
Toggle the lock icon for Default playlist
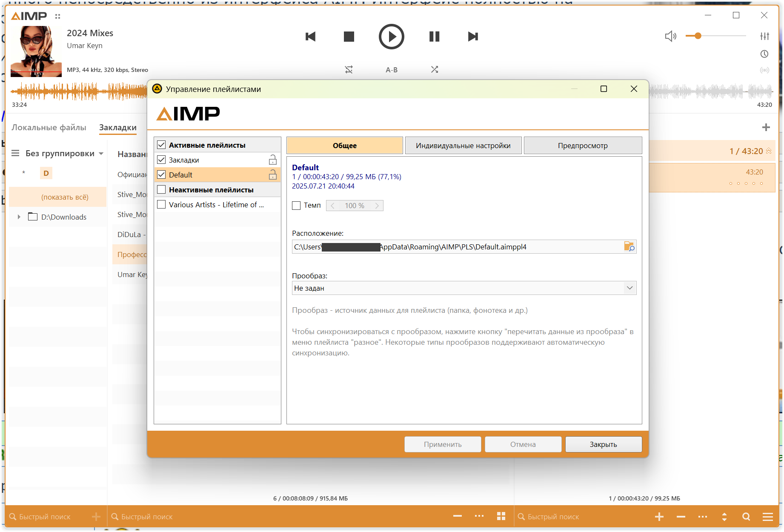coord(273,175)
